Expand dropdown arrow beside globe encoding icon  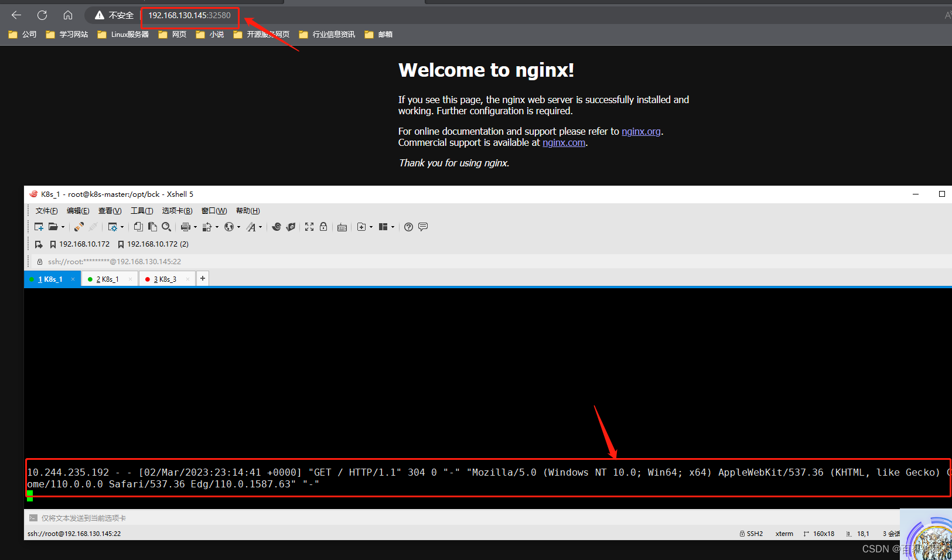pyautogui.click(x=238, y=227)
